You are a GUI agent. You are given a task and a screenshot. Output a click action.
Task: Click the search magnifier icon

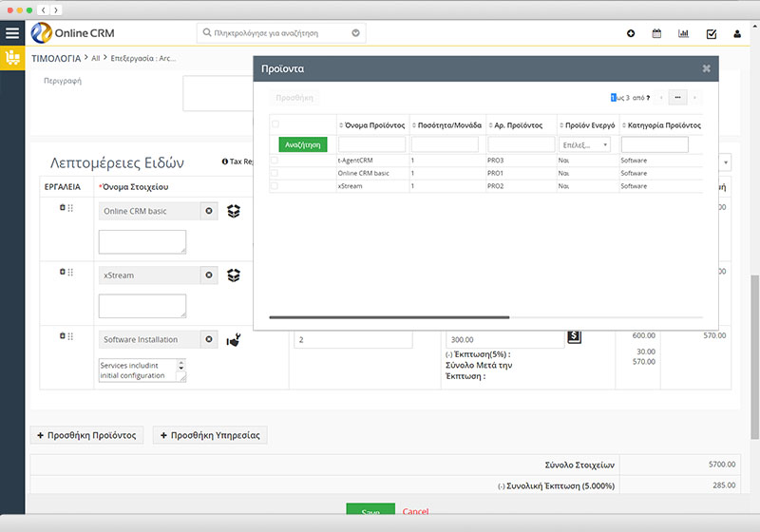pos(207,32)
